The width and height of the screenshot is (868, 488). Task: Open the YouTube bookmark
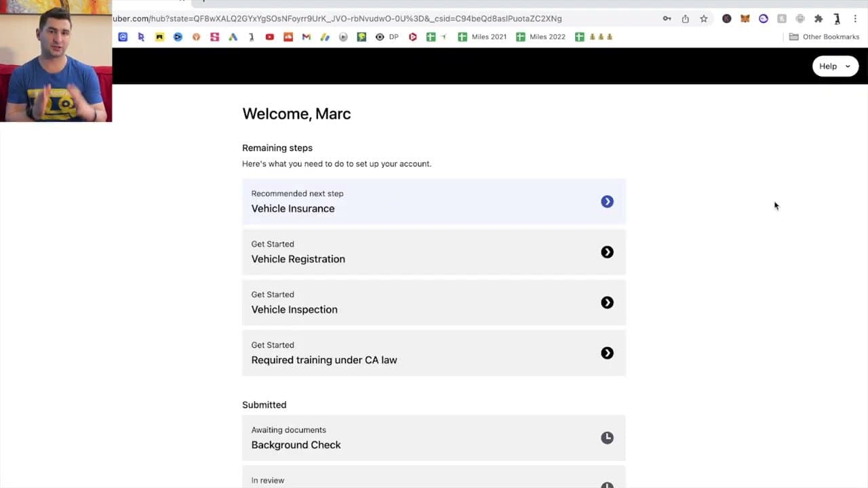pos(270,37)
